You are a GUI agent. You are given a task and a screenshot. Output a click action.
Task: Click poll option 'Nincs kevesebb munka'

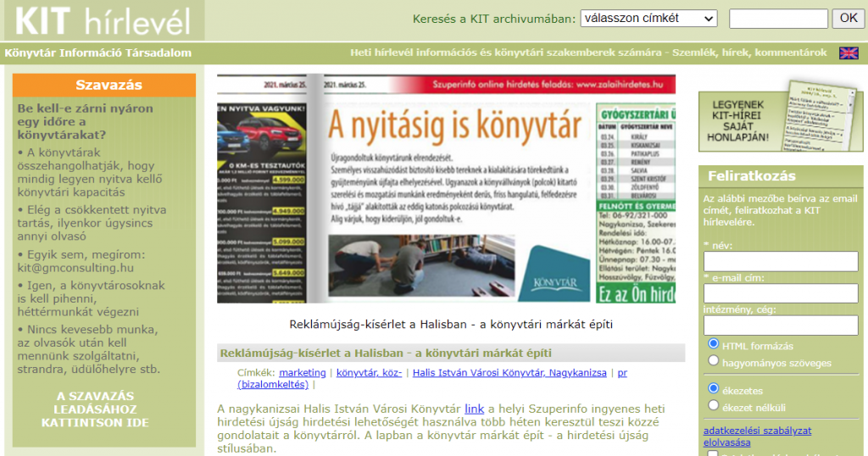tap(88, 349)
